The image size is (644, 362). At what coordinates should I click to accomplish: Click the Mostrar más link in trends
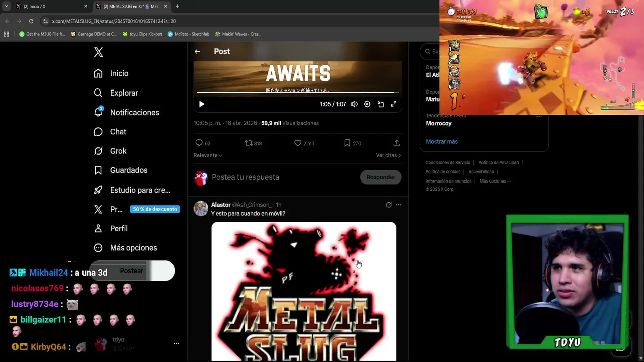[442, 142]
